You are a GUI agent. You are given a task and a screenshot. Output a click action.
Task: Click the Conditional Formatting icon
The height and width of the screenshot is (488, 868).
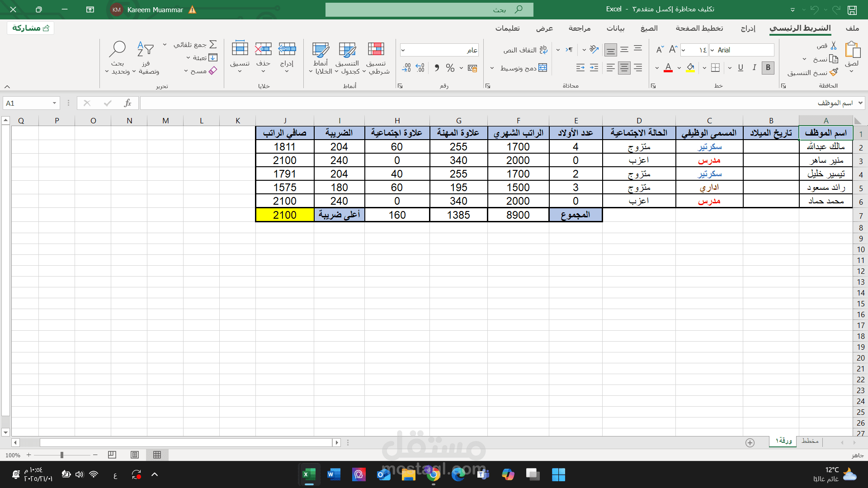(x=376, y=50)
